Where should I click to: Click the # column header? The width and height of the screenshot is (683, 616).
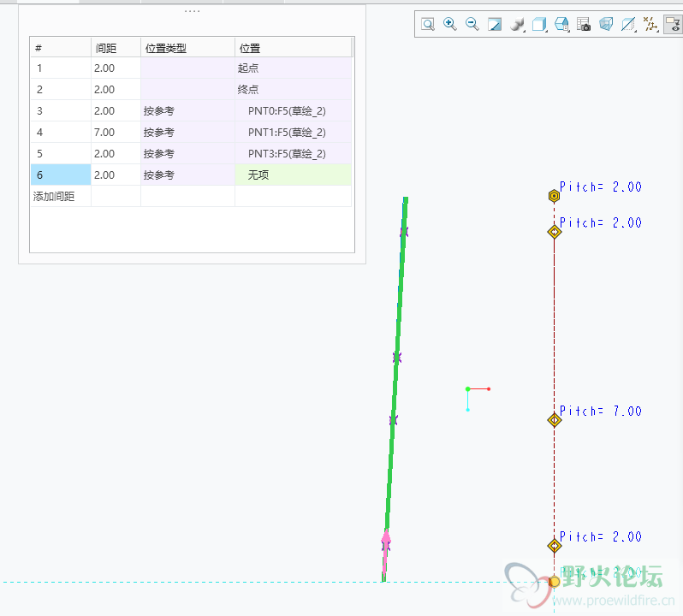tap(61, 48)
